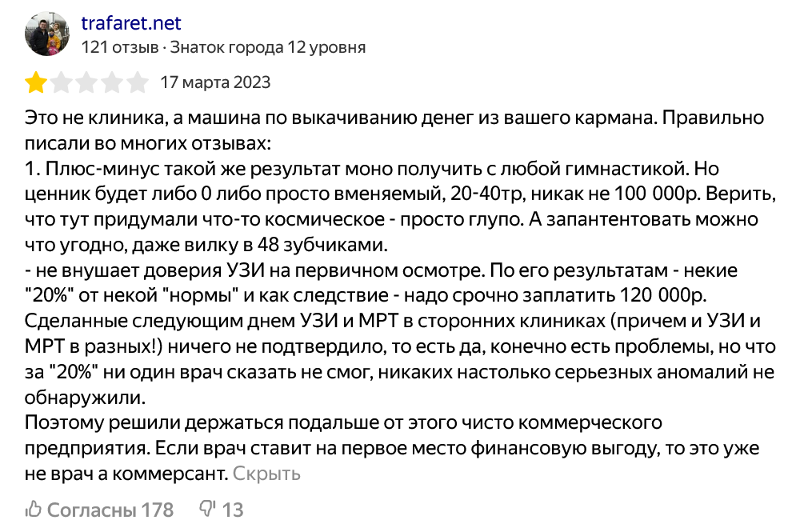Open the reviewer's avatar photo
Screen dimensions: 796x532
47,34
